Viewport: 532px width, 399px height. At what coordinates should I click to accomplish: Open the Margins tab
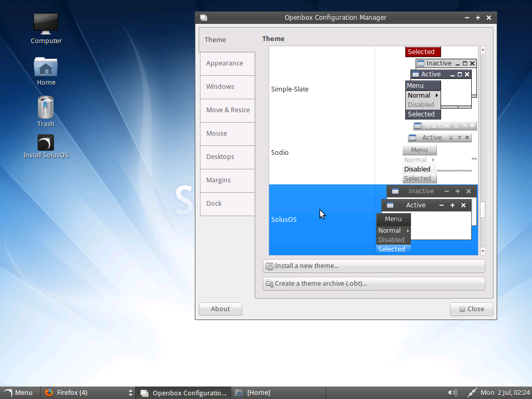(228, 180)
